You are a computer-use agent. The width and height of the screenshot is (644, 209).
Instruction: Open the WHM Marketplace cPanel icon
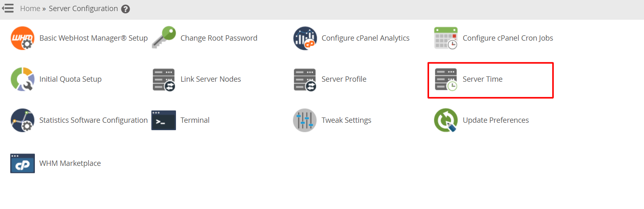coord(23,163)
